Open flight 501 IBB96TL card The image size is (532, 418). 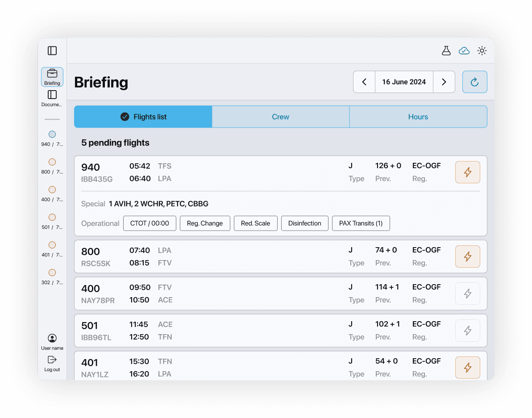281,331
